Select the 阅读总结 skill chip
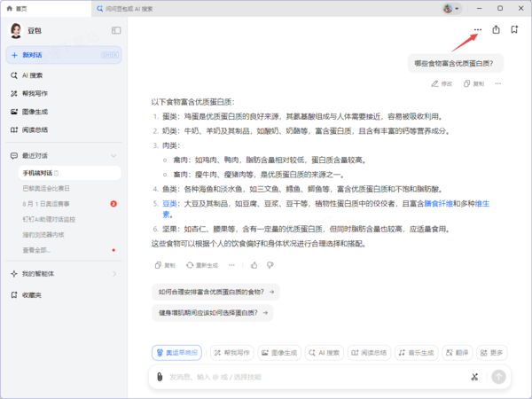This screenshot has height=399, width=532. [369, 353]
